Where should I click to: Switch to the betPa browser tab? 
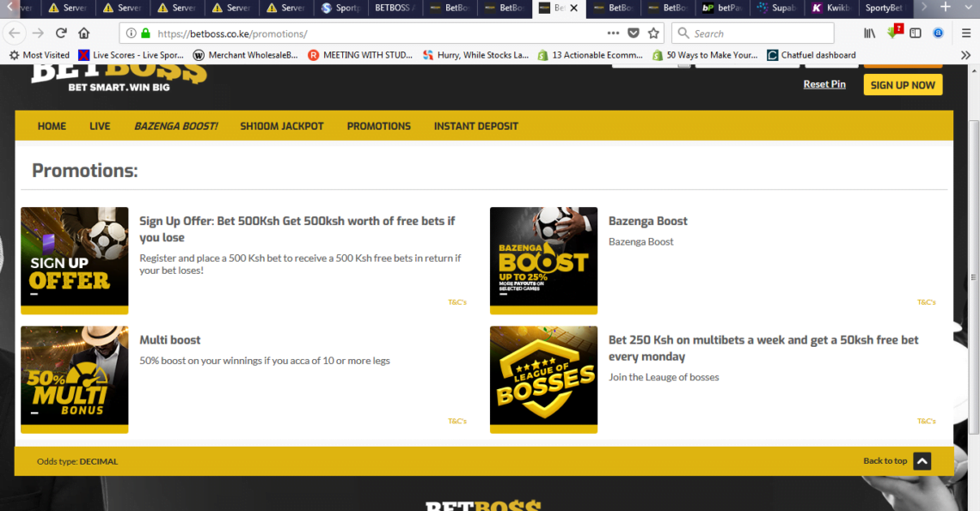[722, 8]
